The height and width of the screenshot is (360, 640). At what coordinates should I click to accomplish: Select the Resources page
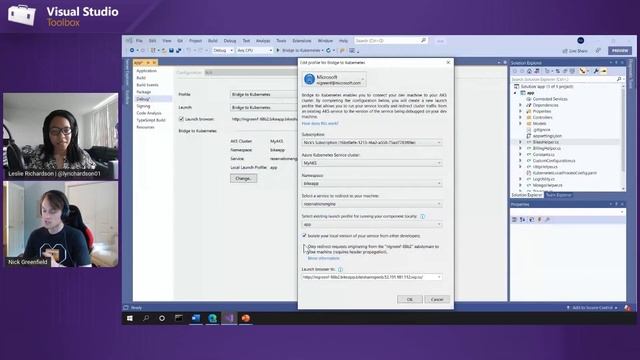[x=145, y=127]
